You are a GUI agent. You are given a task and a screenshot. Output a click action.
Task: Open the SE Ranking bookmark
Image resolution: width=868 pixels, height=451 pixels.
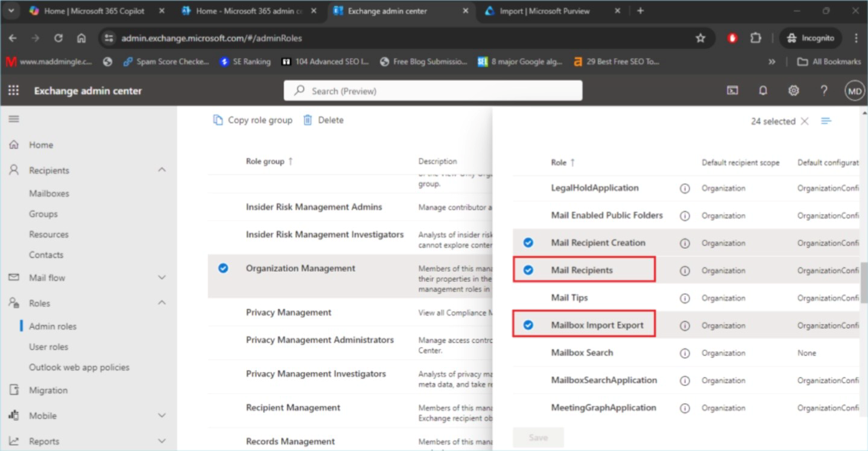point(246,62)
